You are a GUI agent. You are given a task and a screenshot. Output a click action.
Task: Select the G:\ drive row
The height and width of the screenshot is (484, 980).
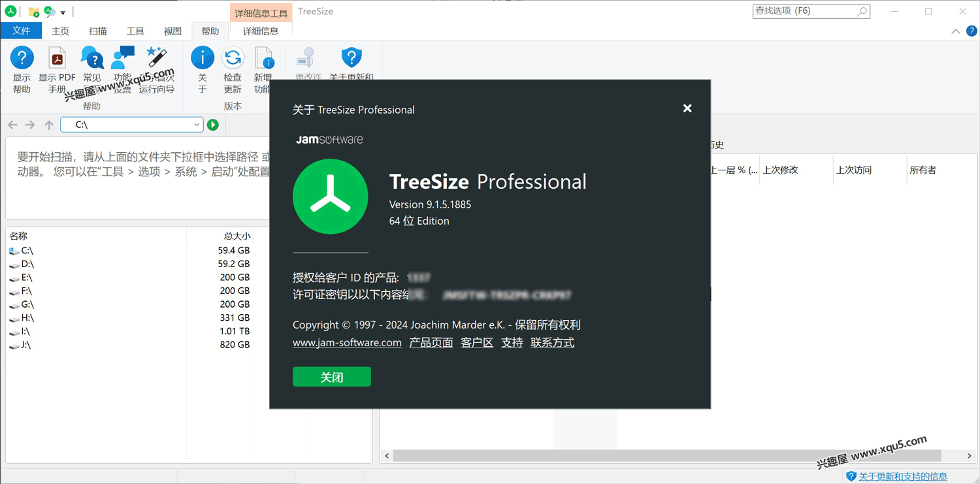click(x=129, y=304)
